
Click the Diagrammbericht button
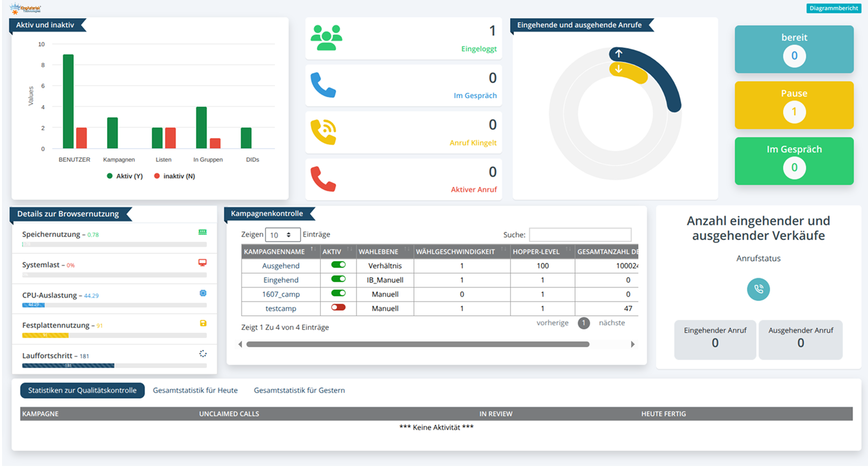833,8
